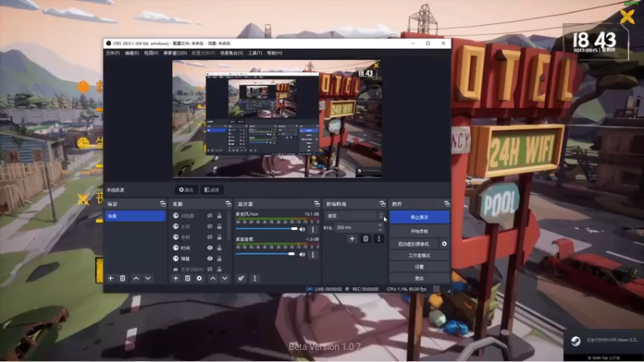Float the 转场特效 (Transitions) dock panel
644x362 pixels.
[x=382, y=204]
